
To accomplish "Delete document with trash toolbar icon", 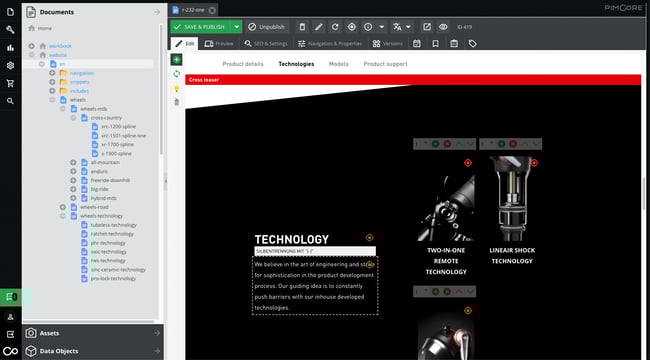I will pyautogui.click(x=302, y=27).
